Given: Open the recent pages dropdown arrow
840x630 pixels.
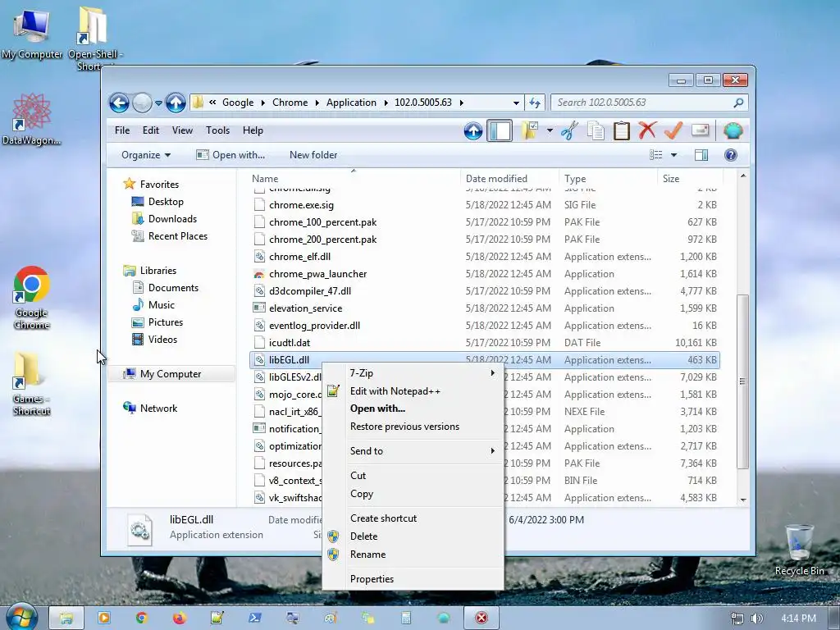Looking at the screenshot, I should tap(158, 103).
